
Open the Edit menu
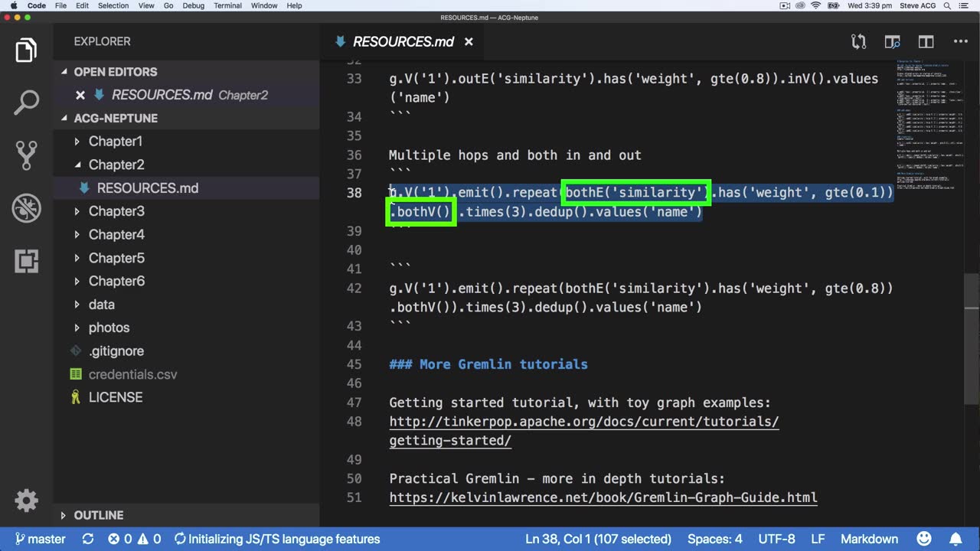pos(82,5)
